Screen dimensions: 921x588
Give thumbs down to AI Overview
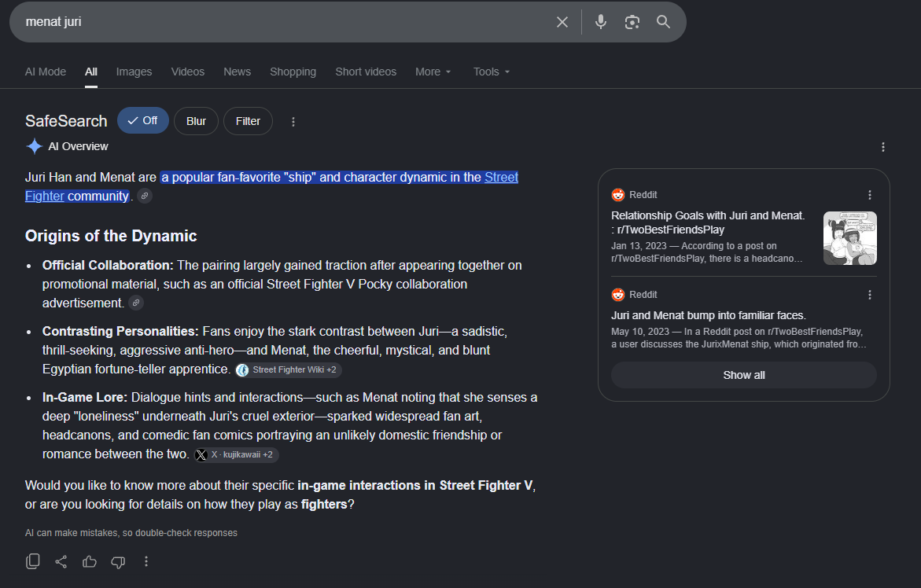coord(118,562)
